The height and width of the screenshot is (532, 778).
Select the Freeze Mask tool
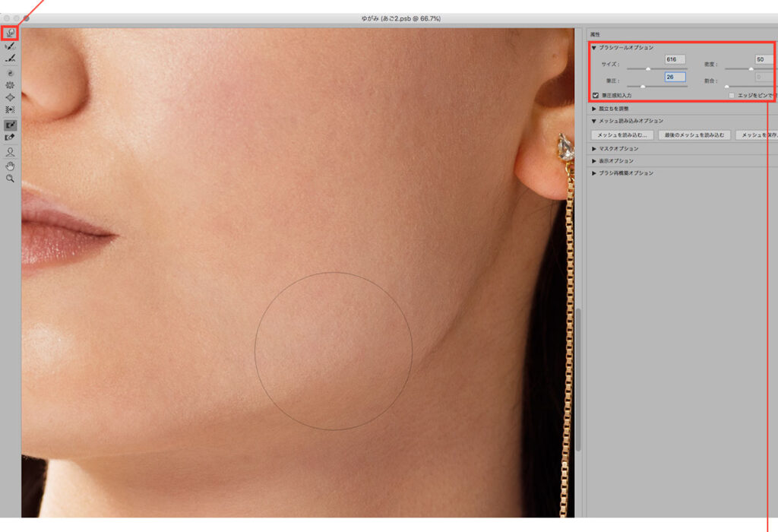tap(10, 125)
